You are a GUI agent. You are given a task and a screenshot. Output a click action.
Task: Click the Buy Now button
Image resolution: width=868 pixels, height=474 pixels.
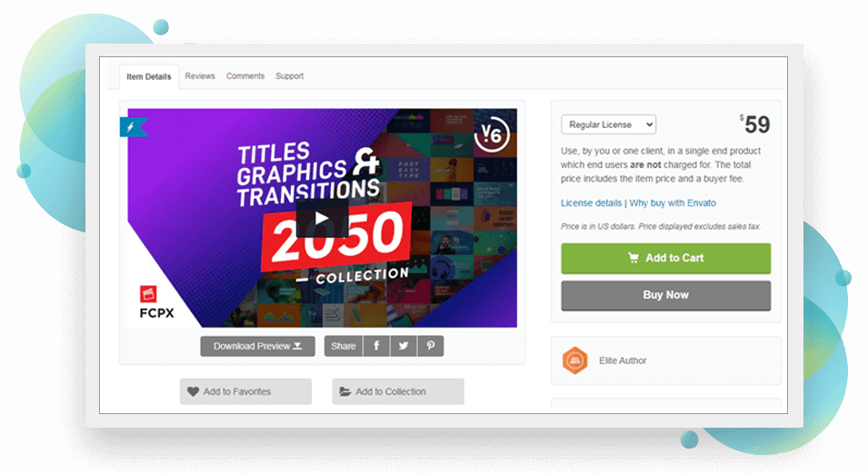pos(666,295)
